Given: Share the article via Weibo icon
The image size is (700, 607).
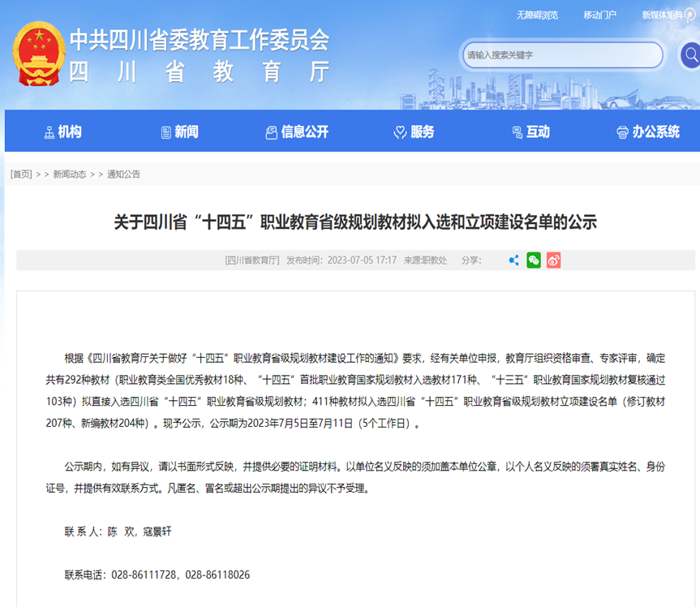Looking at the screenshot, I should pos(553,260).
